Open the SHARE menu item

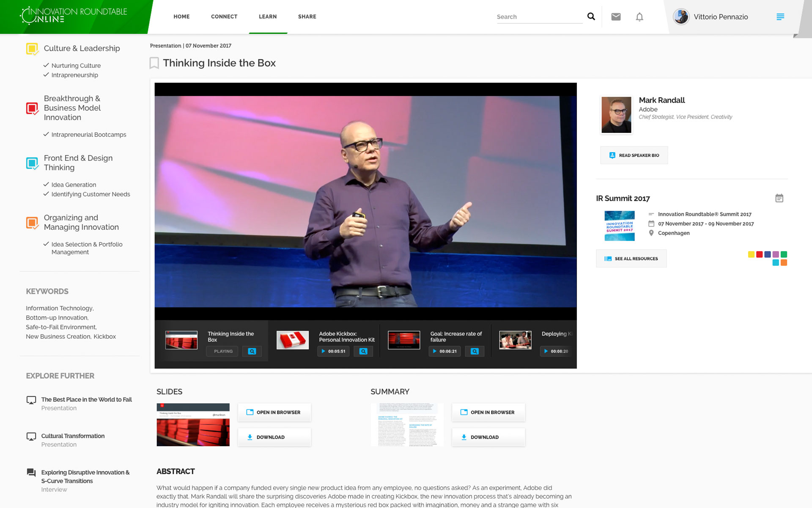pos(307,17)
